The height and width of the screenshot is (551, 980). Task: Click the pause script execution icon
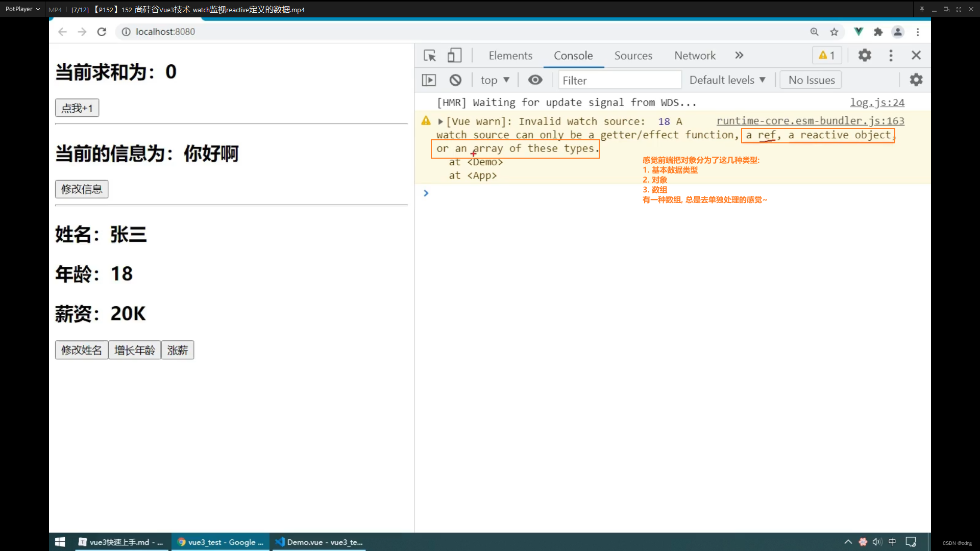coord(429,80)
